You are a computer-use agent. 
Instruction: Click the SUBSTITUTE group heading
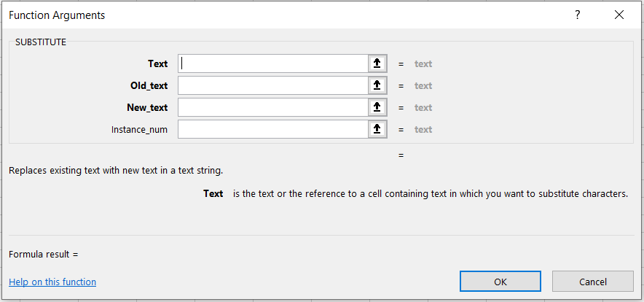(x=41, y=42)
